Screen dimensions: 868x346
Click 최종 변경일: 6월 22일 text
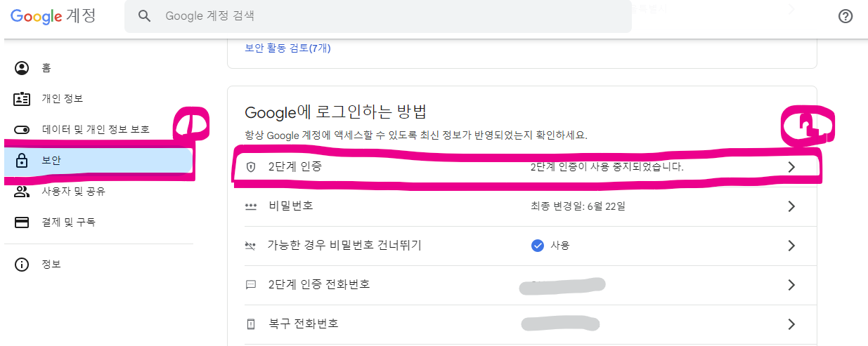pyautogui.click(x=578, y=206)
